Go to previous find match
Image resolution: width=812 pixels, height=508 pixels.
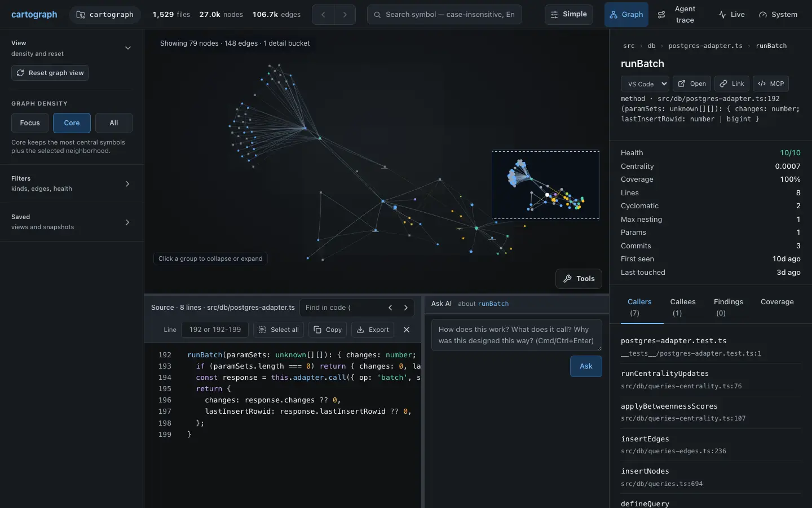(390, 308)
